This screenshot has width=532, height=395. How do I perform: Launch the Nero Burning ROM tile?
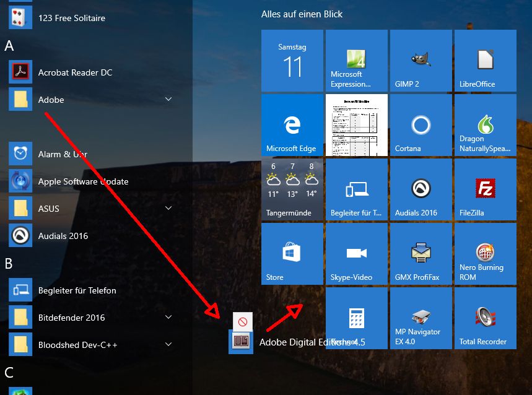[x=486, y=254]
